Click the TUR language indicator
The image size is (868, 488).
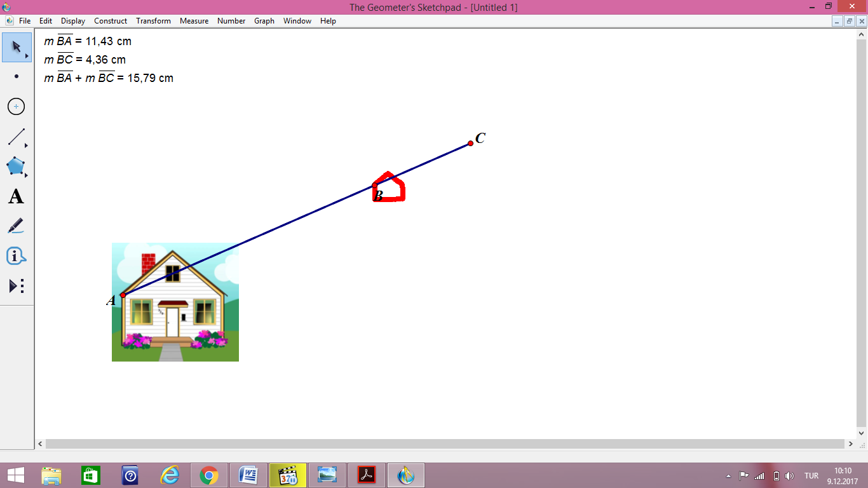tap(811, 475)
